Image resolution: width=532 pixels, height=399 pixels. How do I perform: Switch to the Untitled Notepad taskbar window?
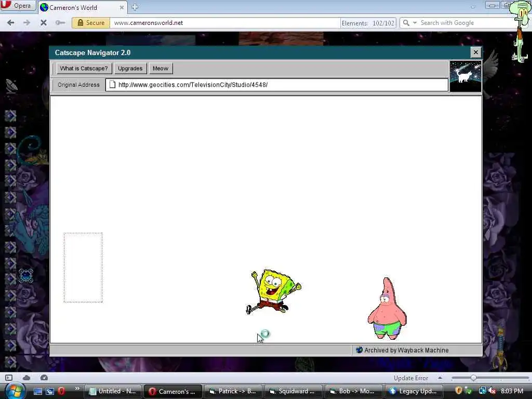click(113, 391)
